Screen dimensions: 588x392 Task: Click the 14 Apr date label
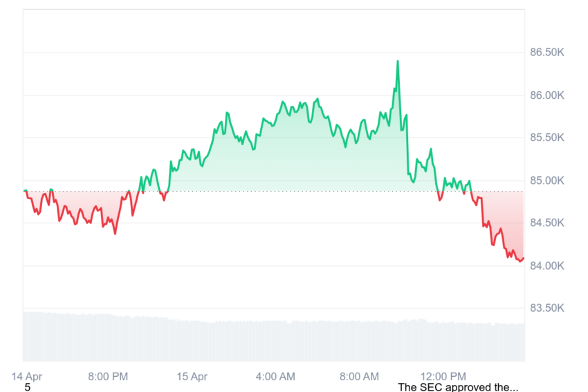(x=26, y=376)
